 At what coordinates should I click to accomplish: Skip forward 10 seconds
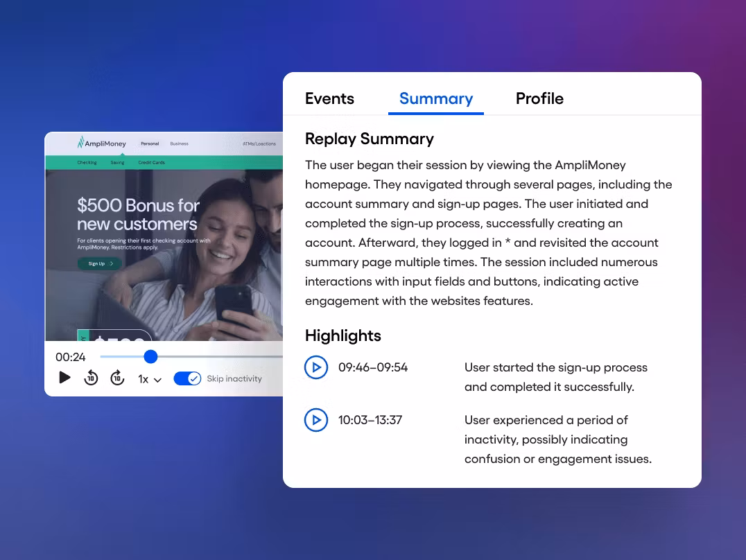tap(117, 378)
